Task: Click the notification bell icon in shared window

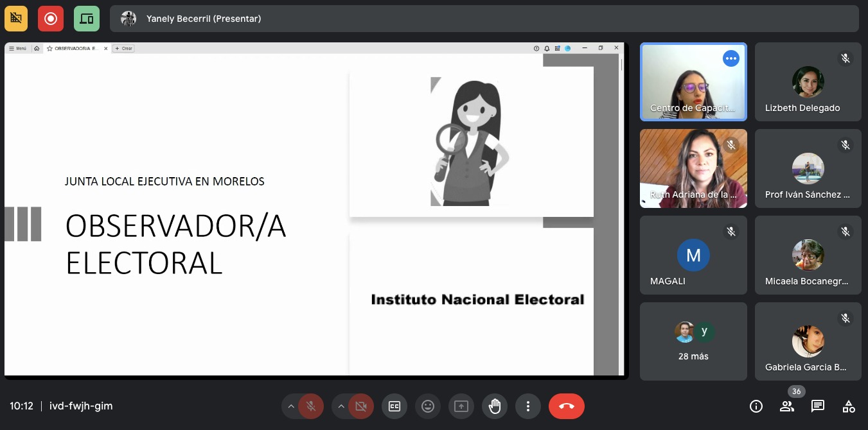Action: point(547,48)
